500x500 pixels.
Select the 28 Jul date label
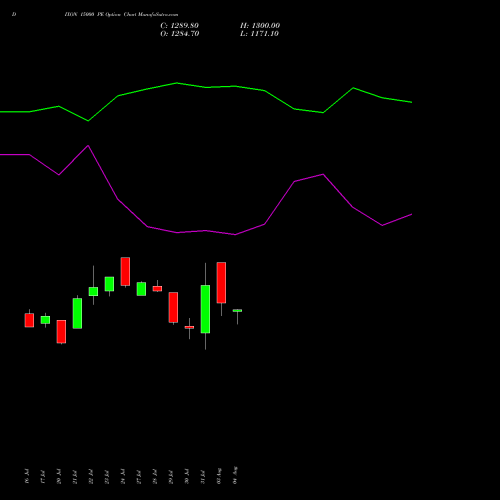click(155, 476)
